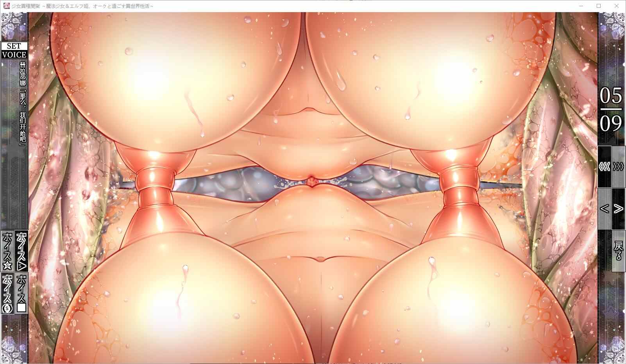Jump back with the triple left arrows
This screenshot has width=626, height=364.
605,167
